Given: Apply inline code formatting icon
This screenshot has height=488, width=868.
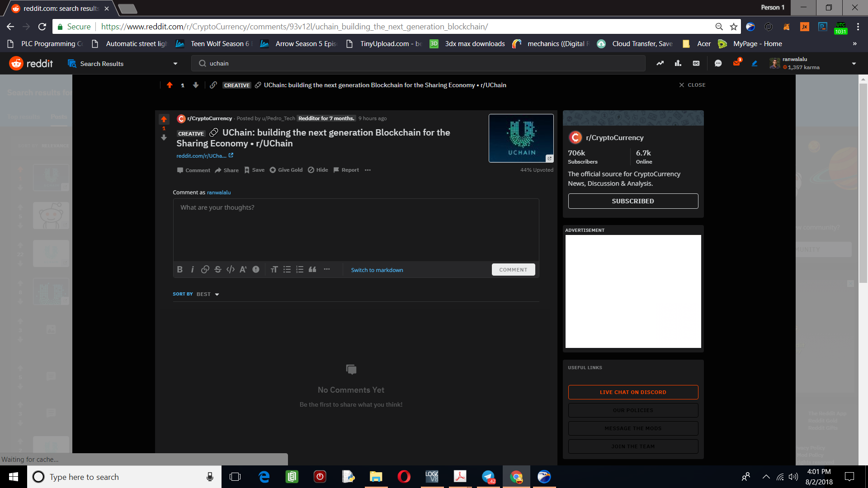Looking at the screenshot, I should click(x=231, y=270).
